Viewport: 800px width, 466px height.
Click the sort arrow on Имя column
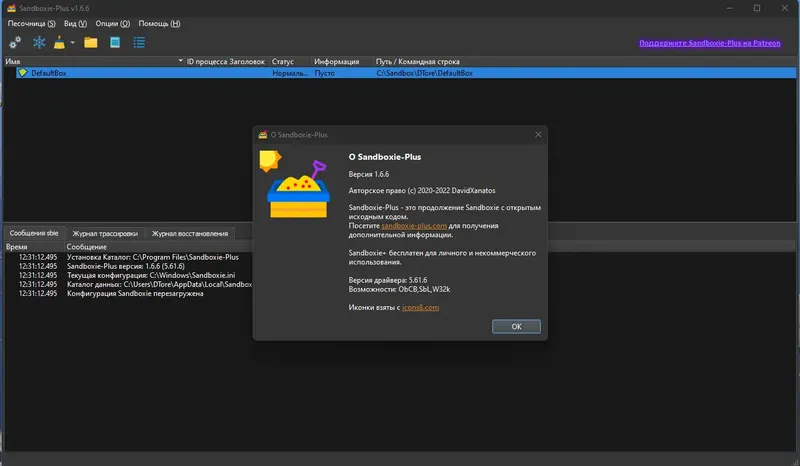point(180,61)
